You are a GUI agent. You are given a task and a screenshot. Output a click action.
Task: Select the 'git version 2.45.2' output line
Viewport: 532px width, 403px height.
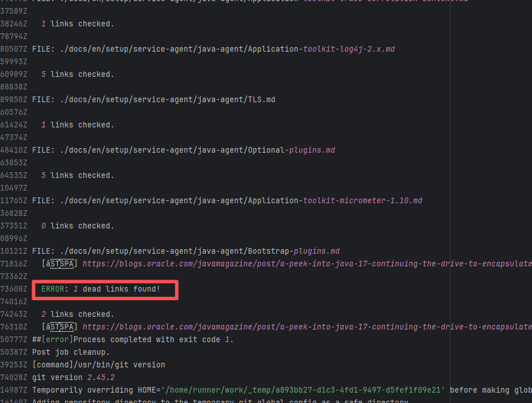coord(73,377)
